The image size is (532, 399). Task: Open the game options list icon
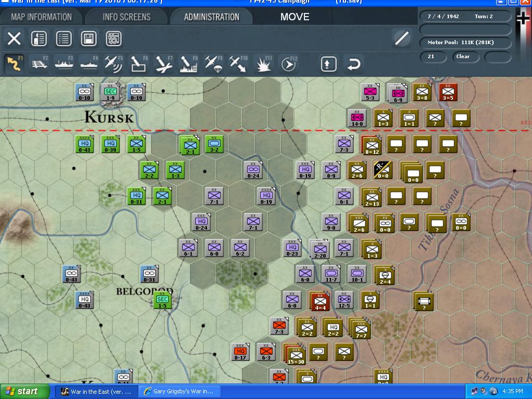[64, 38]
